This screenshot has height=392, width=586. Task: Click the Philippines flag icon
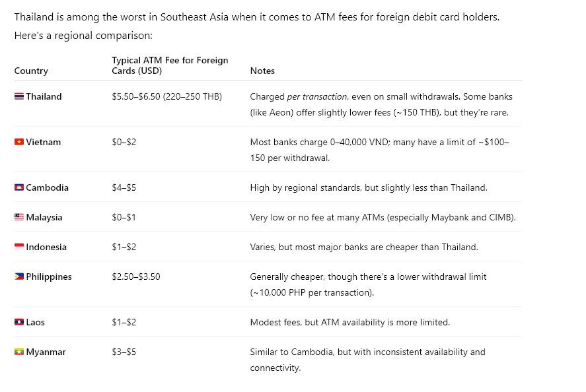[x=19, y=277]
